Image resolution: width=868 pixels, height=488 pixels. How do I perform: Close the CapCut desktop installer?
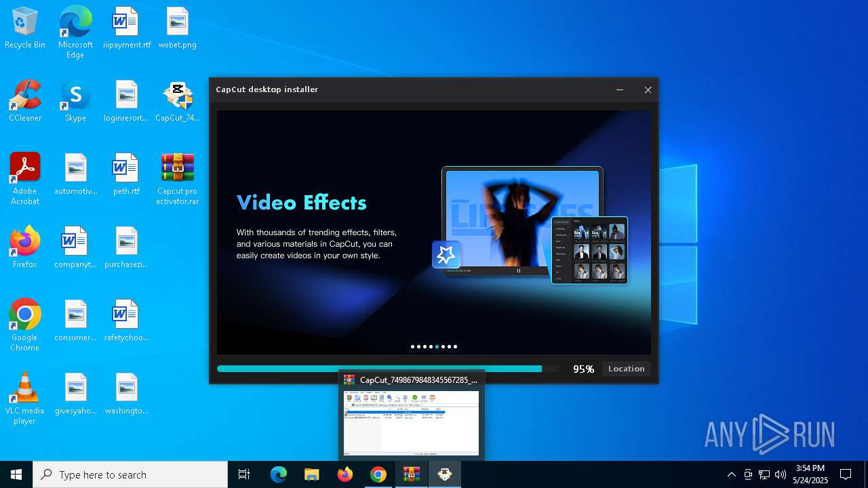pyautogui.click(x=648, y=89)
